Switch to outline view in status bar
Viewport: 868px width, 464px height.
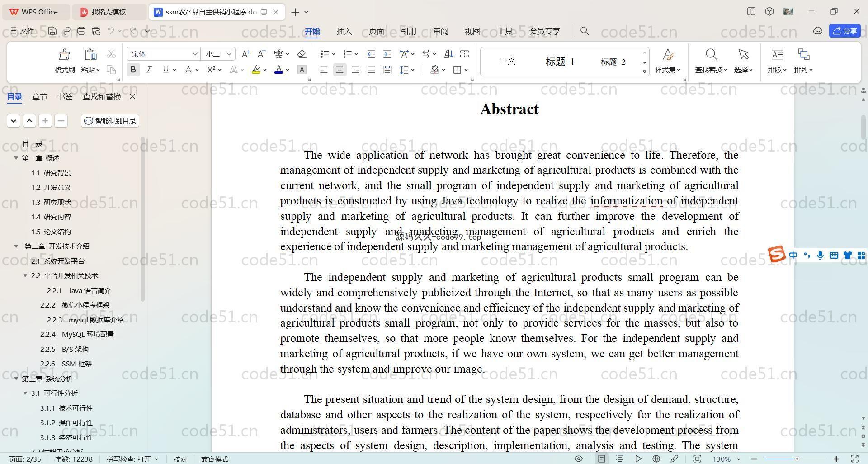pyautogui.click(x=619, y=459)
